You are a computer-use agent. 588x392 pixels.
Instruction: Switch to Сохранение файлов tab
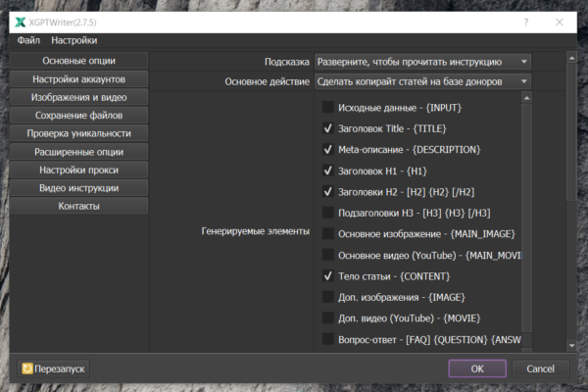(x=78, y=116)
